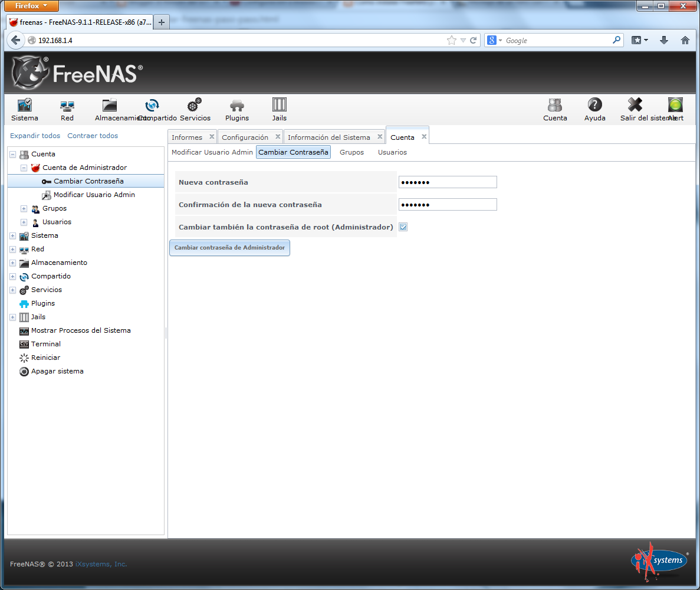The image size is (700, 590).
Task: Focus the Nueva contraseña password field
Action: pos(447,182)
